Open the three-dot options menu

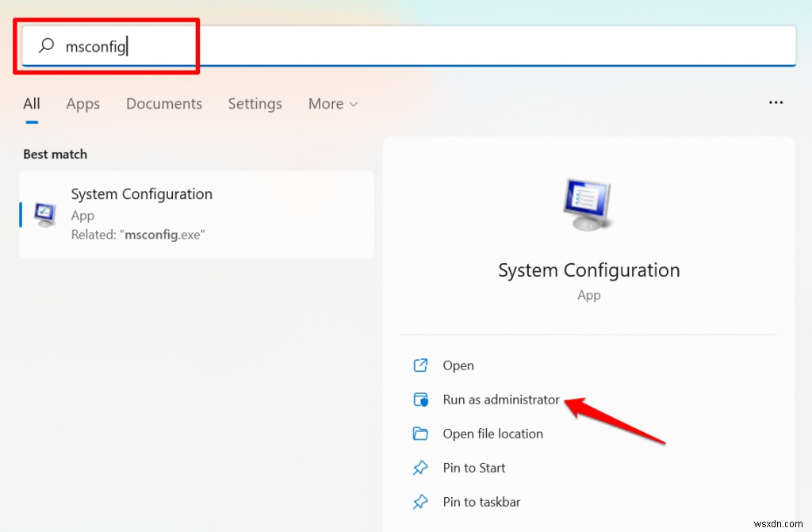point(776,102)
